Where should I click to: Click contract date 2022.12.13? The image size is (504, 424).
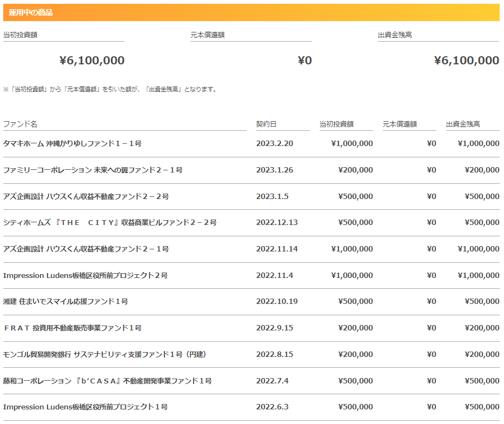coord(277,222)
